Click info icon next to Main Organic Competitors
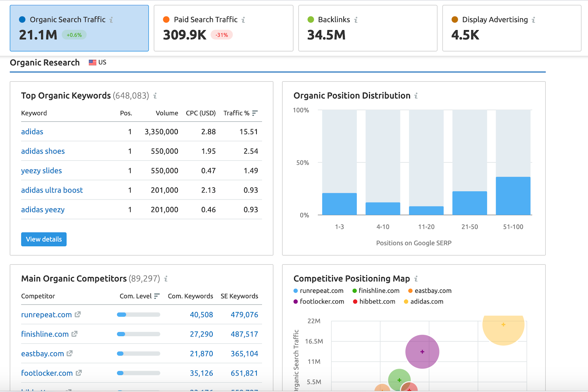Viewport: 588px width, 392px height. 166,279
